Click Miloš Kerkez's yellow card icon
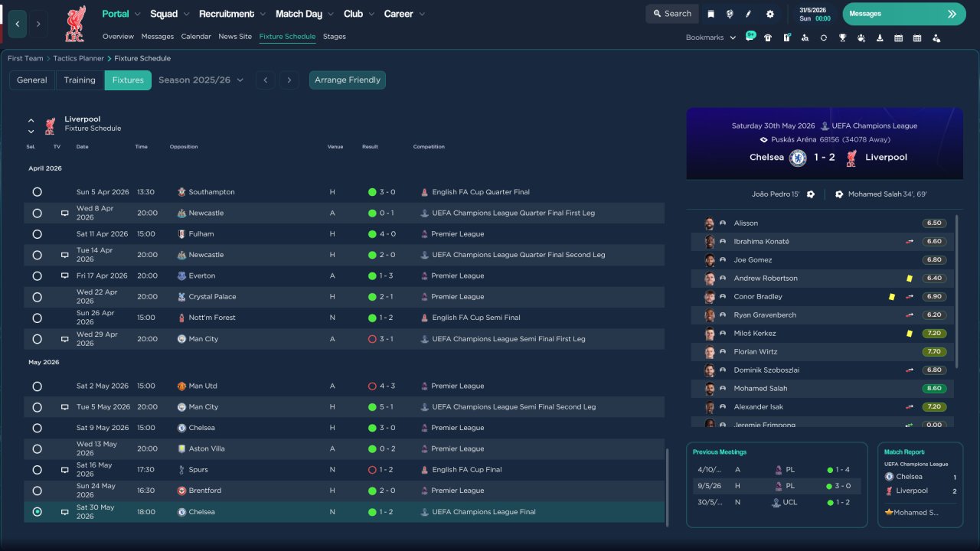980x551 pixels. click(910, 334)
